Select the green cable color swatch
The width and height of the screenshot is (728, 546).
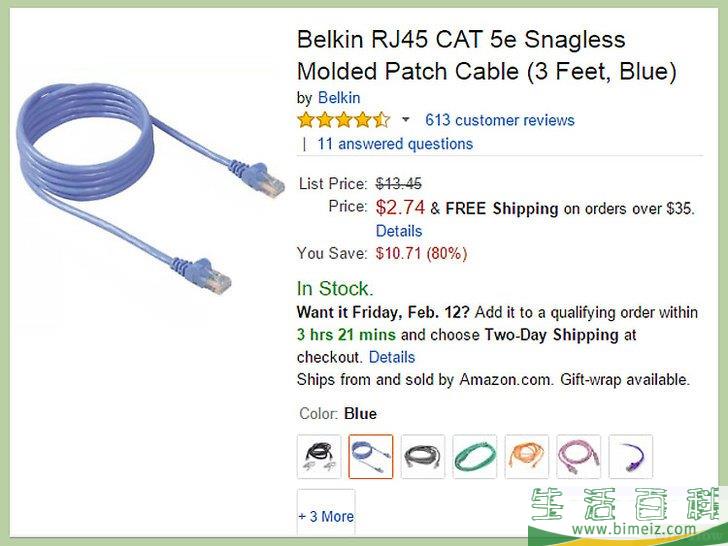click(x=475, y=457)
